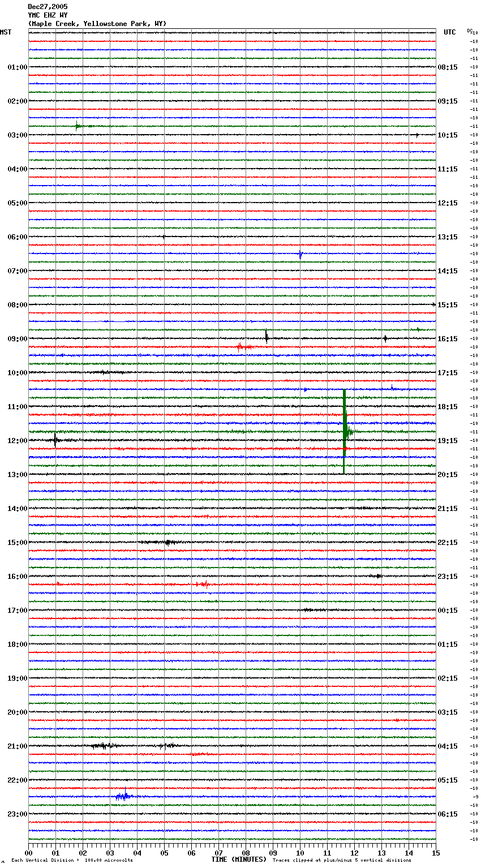Click the 16:00 MST time label

[x=18, y=577]
